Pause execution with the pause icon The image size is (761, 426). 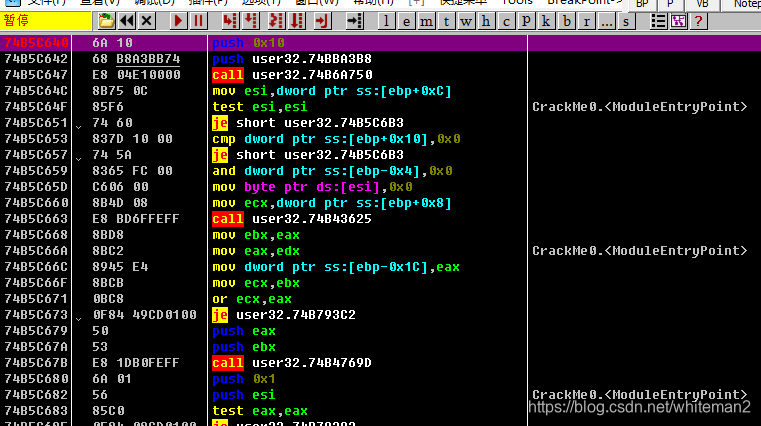click(198, 21)
